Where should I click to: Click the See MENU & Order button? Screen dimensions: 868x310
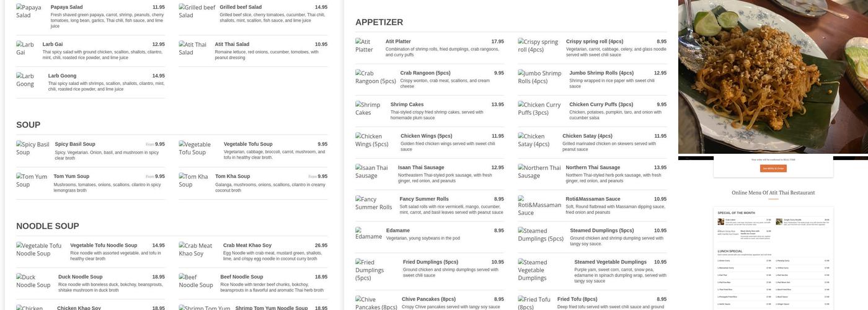coord(773,168)
